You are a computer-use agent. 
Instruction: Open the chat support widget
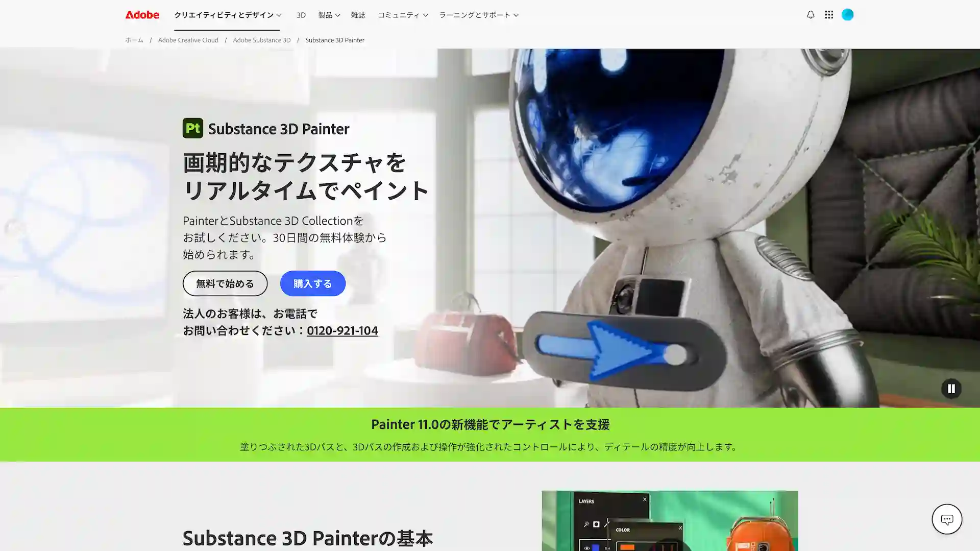point(946,519)
